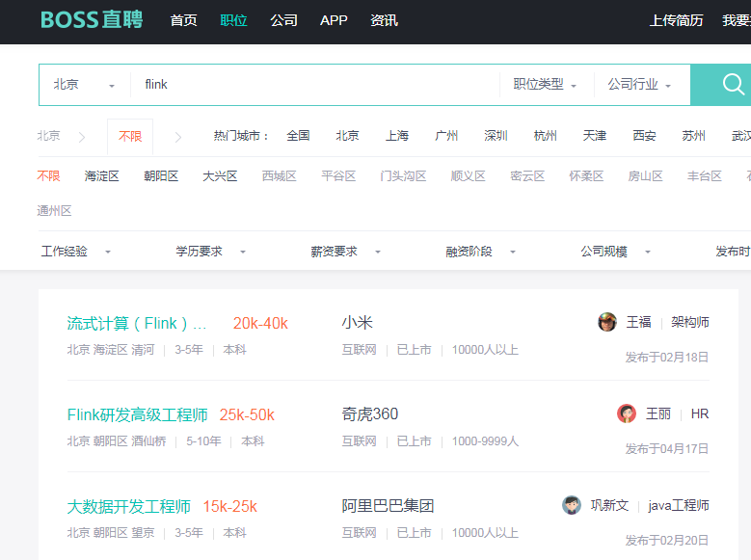Click the 20k-40k salary text
The width and height of the screenshot is (751, 560).
point(260,323)
